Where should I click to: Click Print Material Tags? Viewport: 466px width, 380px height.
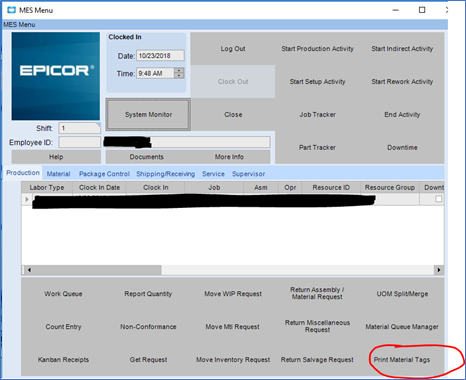pyautogui.click(x=402, y=360)
